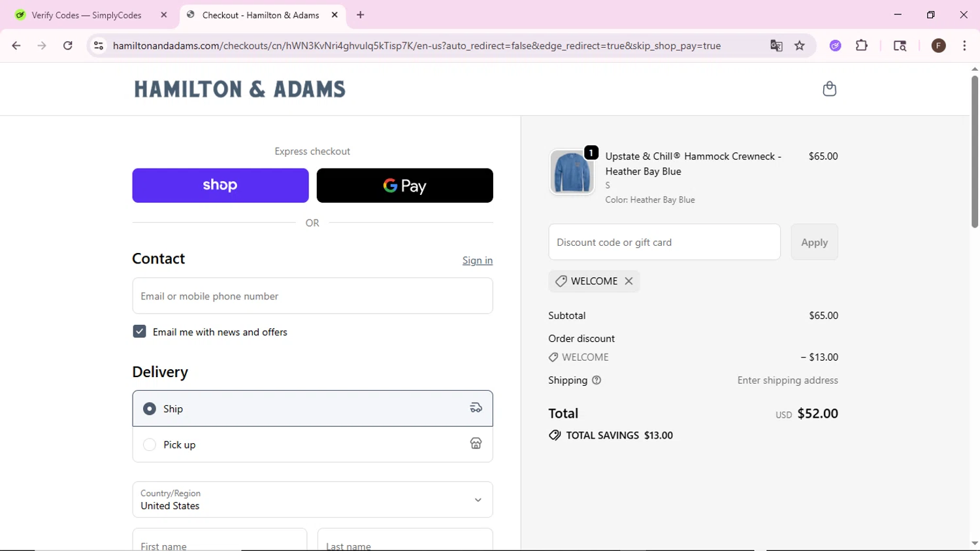Click the page vertical scrollbar
This screenshot has height=551, width=980.
pos(974,152)
